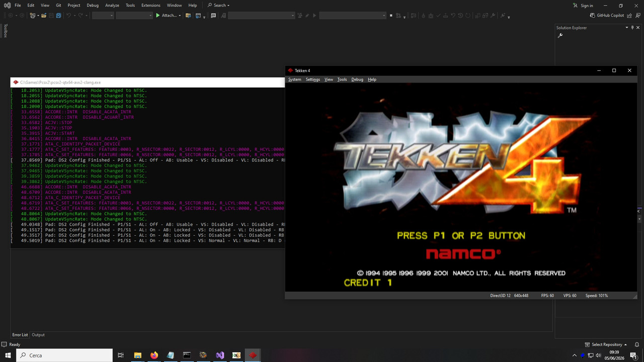
Task: Pin the Solution Explorer panel
Action: (632, 28)
